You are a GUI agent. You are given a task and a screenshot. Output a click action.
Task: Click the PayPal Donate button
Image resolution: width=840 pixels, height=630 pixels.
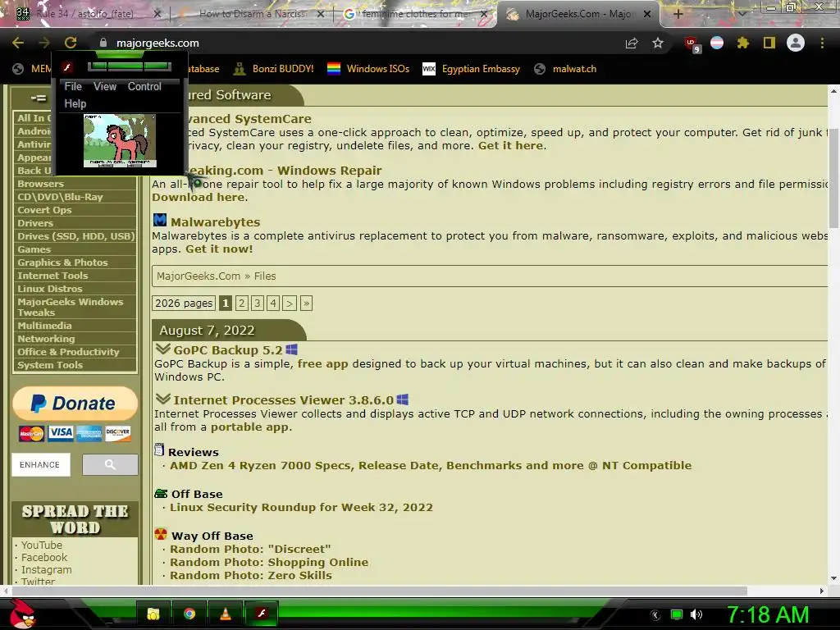point(75,403)
